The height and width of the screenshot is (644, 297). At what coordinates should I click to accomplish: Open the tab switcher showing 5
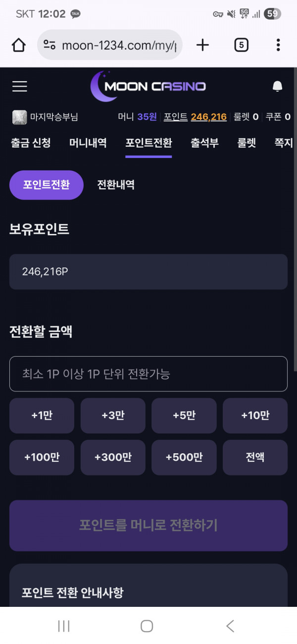[x=241, y=46]
